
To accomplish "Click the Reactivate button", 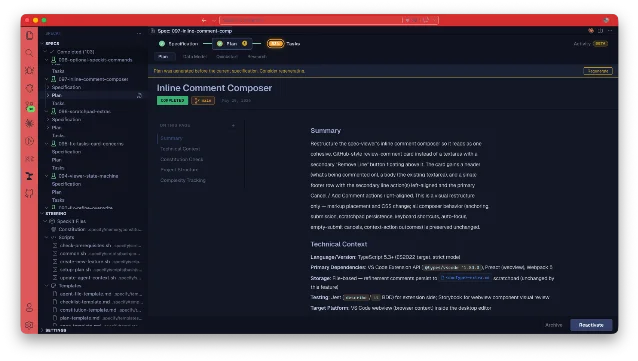I will 591,325.
